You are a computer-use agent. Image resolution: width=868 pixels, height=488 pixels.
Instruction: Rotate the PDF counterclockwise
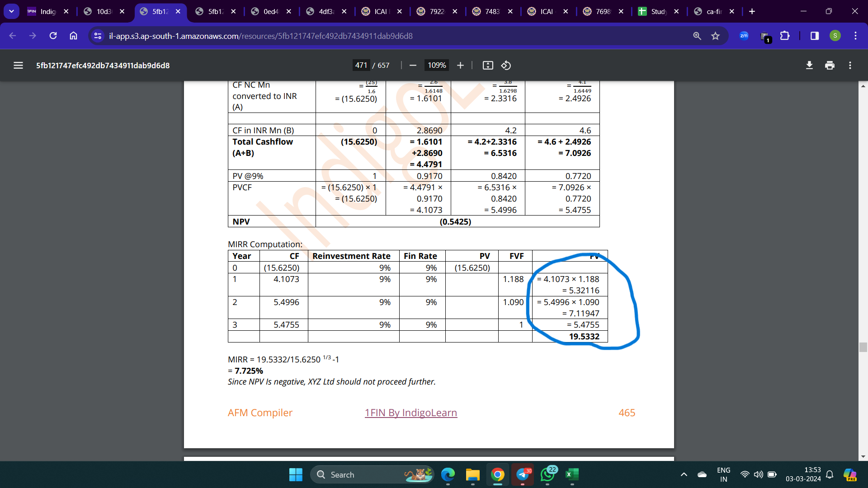pyautogui.click(x=506, y=66)
